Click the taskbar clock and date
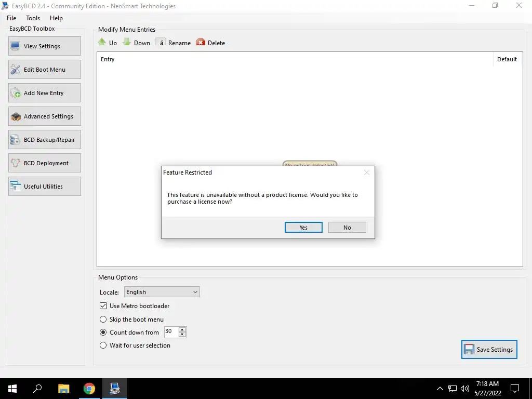Image resolution: width=532 pixels, height=399 pixels. pyautogui.click(x=487, y=389)
